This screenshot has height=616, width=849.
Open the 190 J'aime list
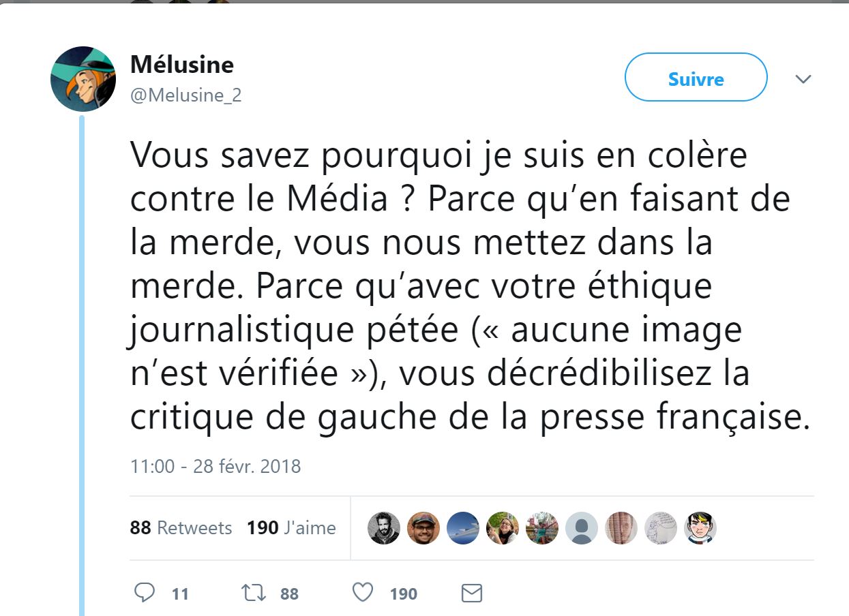289,528
